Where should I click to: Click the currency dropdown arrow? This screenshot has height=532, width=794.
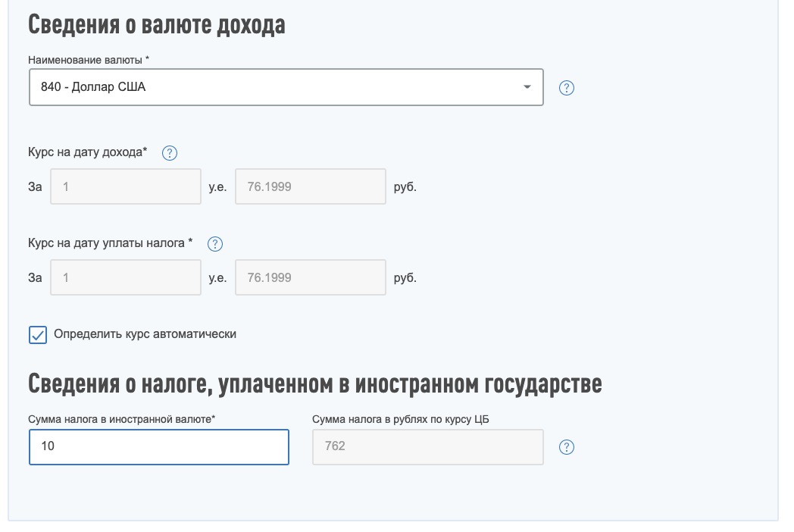pos(527,87)
